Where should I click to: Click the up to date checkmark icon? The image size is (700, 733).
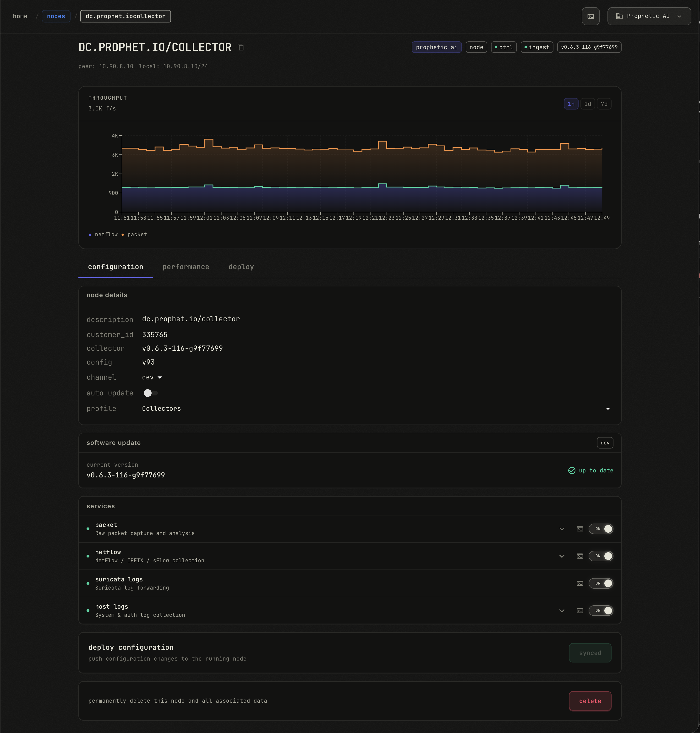[x=571, y=471]
